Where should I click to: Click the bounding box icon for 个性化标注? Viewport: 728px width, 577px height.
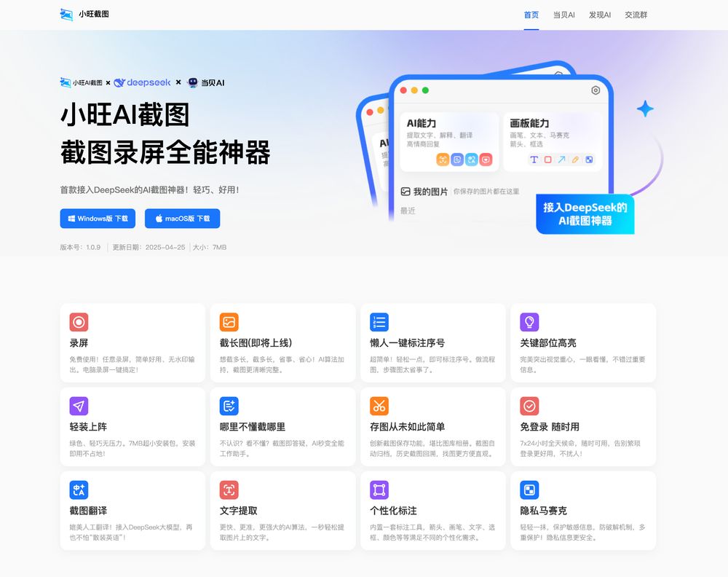tap(379, 490)
